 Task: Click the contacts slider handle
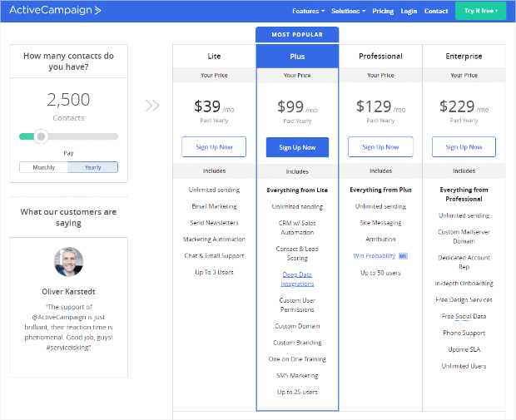tap(41, 136)
